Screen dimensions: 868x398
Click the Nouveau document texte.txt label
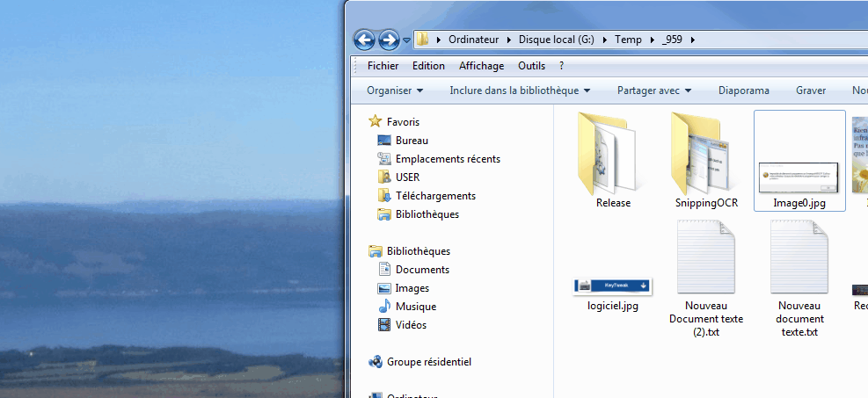(799, 319)
